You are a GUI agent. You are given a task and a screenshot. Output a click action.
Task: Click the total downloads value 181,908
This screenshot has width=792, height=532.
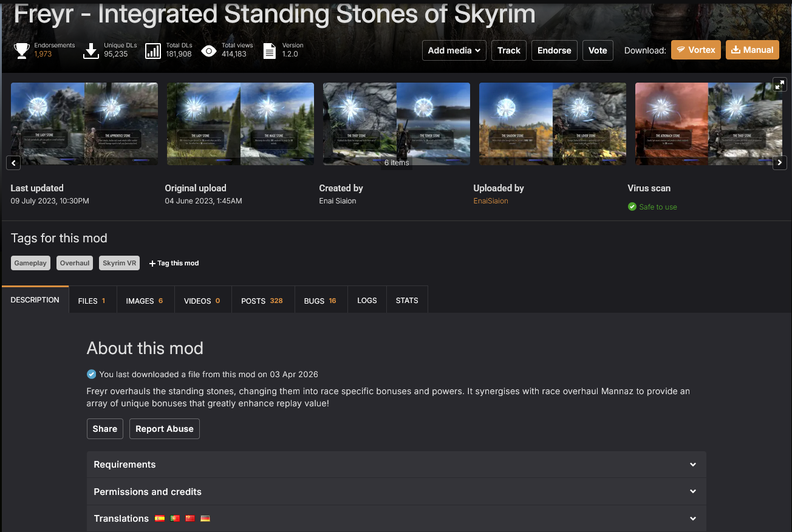pyautogui.click(x=179, y=54)
